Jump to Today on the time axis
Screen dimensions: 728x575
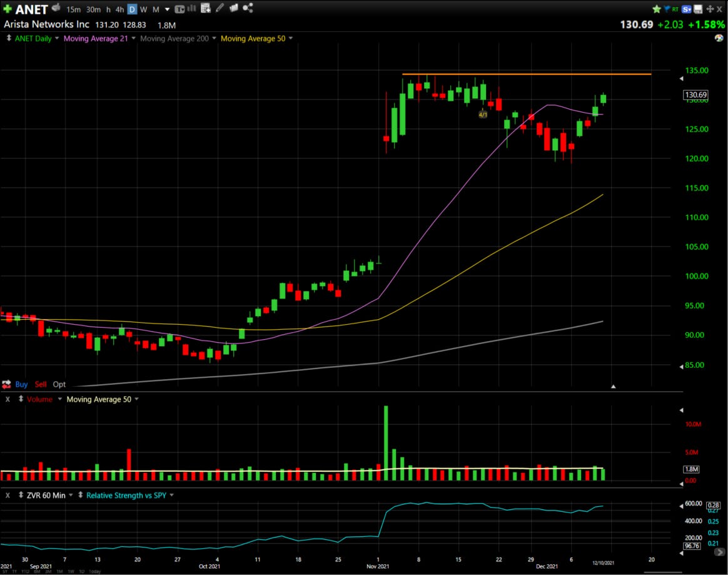click(x=94, y=572)
